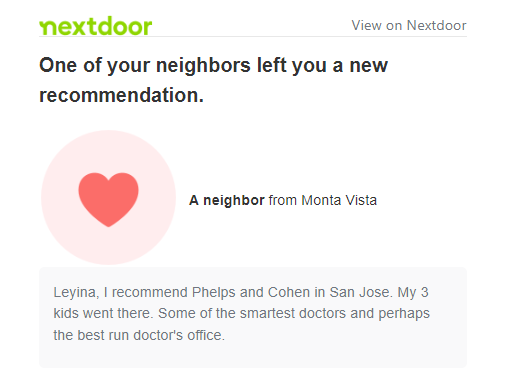This screenshot has height=376, width=518.
Task: Click the gray recommendation message box
Action: (253, 317)
